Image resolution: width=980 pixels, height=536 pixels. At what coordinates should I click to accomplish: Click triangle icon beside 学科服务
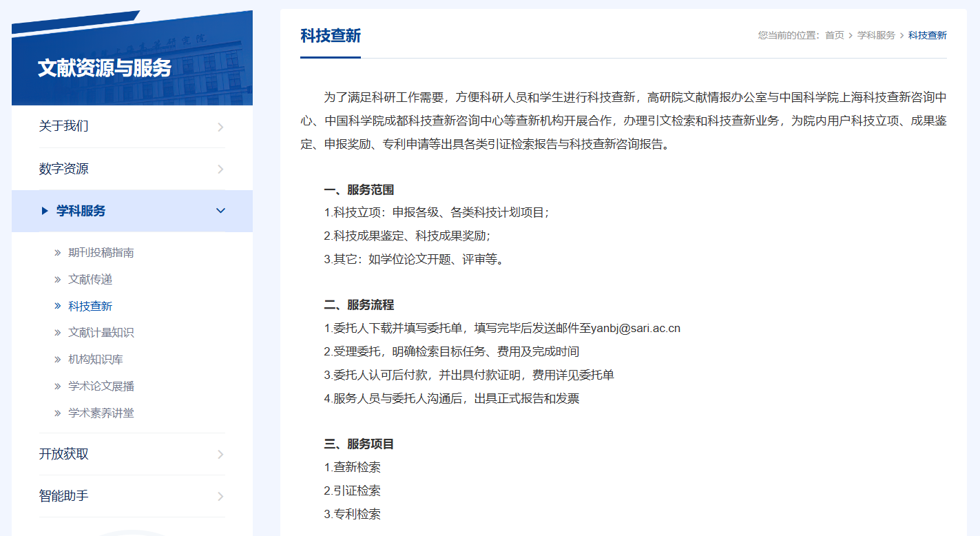45,211
